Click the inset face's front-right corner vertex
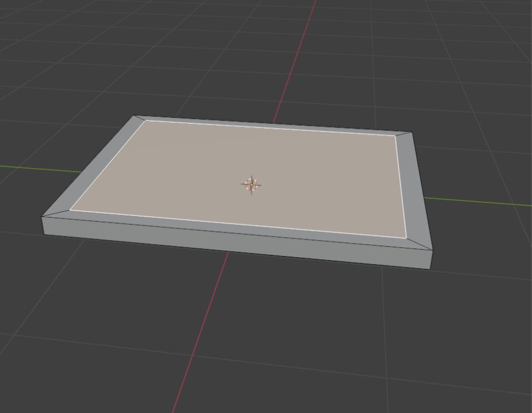The width and height of the screenshot is (532, 413). (406, 238)
